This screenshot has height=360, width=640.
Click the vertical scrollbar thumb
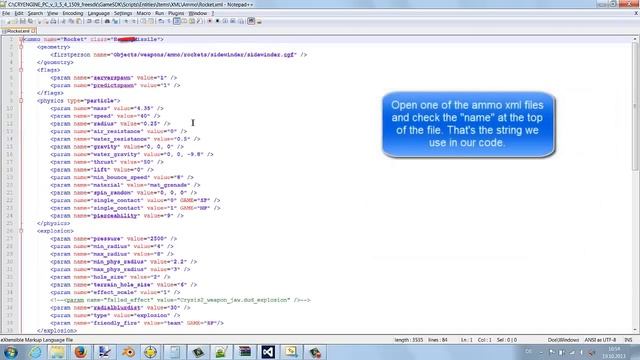(635, 106)
